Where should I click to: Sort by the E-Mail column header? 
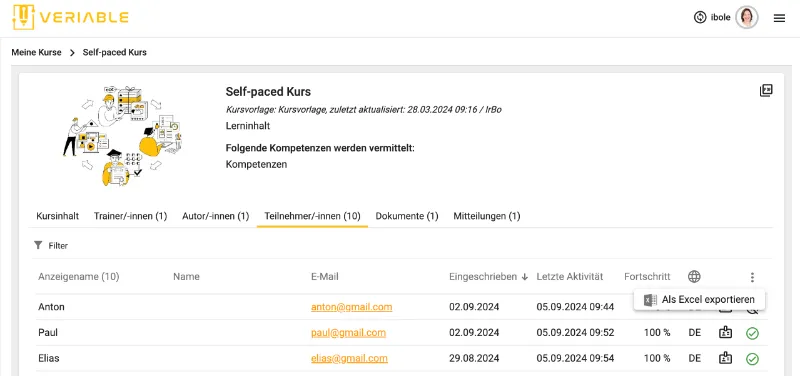(x=324, y=277)
